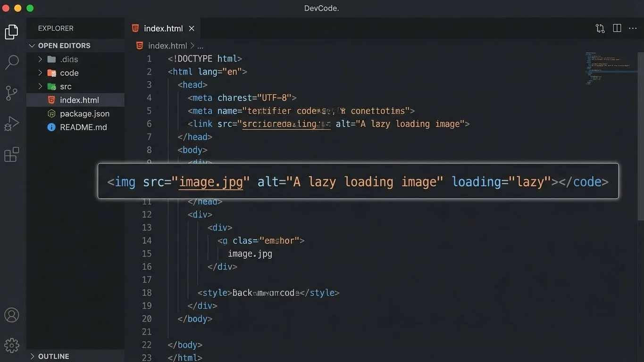Switch to the index.html tab

click(x=163, y=28)
